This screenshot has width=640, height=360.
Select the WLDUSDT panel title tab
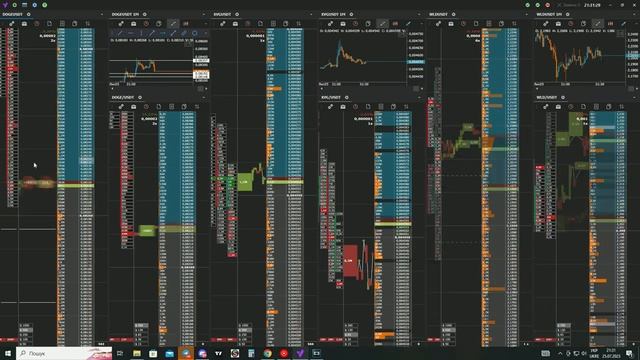(438, 14)
